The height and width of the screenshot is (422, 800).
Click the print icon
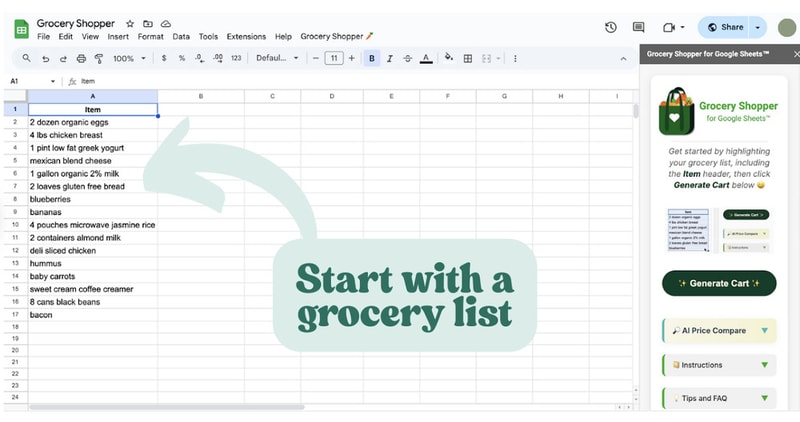click(x=82, y=58)
